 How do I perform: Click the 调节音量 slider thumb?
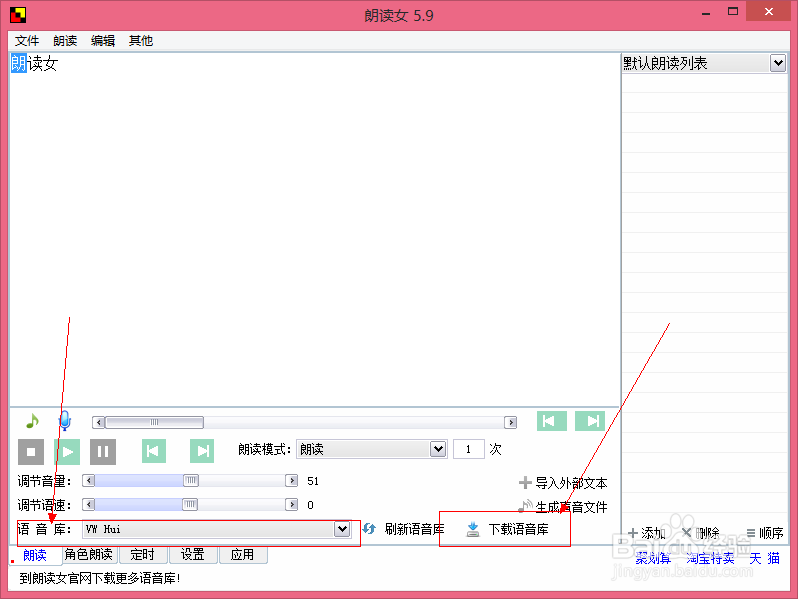[191, 480]
